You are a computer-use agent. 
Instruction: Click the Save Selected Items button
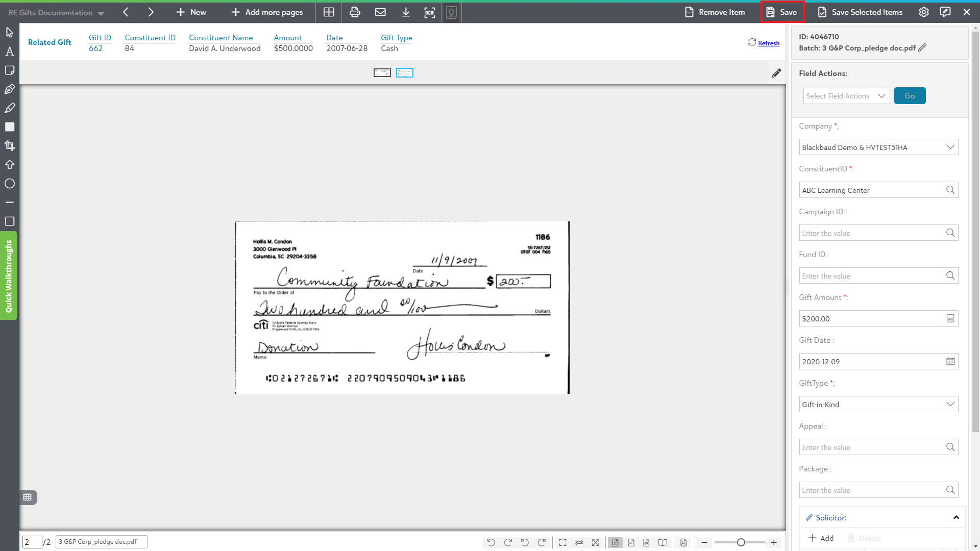(x=860, y=12)
